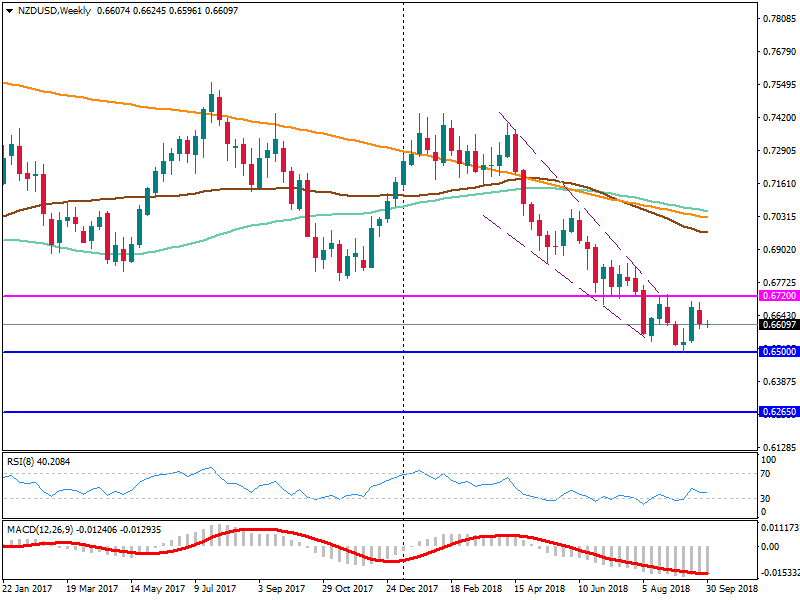Viewport: 800px width, 600px height.
Task: Click the RSI(8) indicator label
Action: pos(42,461)
